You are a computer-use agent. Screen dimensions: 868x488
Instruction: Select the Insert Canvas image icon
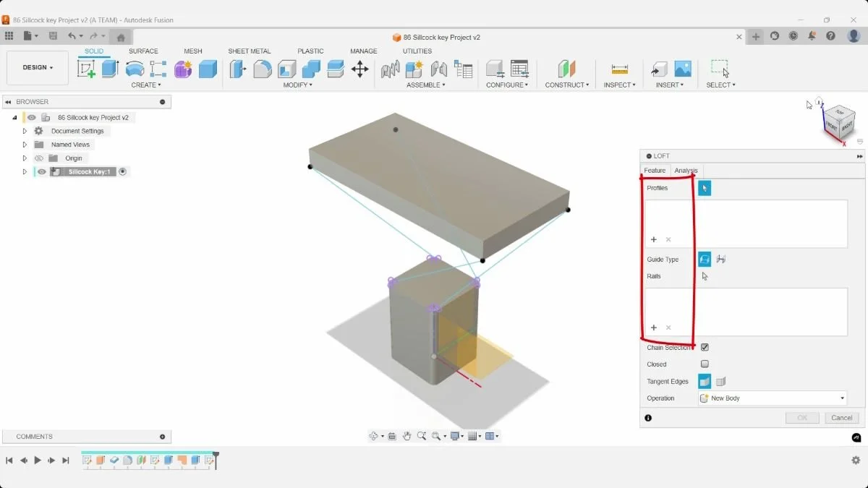pyautogui.click(x=683, y=69)
